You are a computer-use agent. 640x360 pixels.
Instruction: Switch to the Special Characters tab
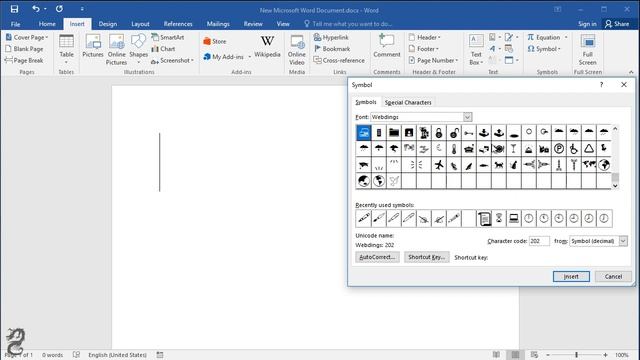point(408,102)
